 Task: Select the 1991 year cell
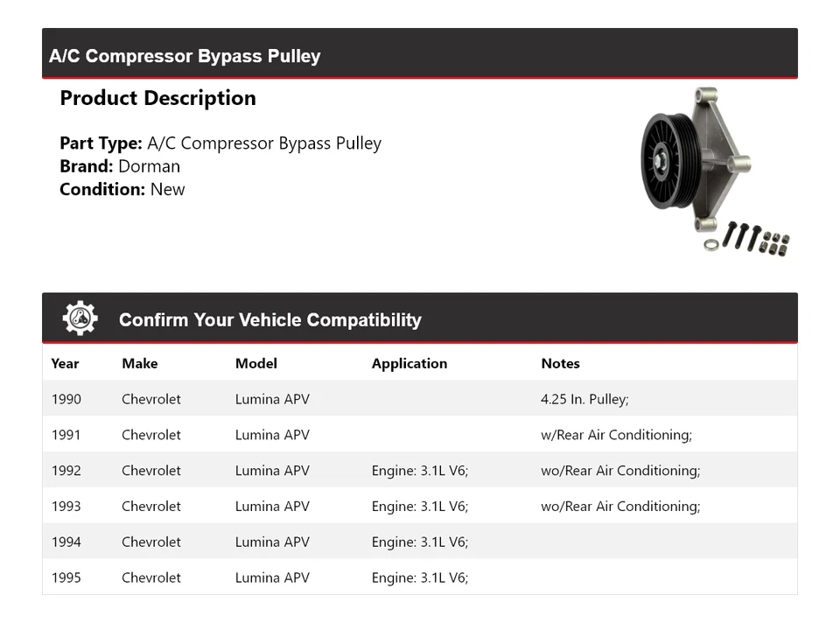click(x=66, y=435)
